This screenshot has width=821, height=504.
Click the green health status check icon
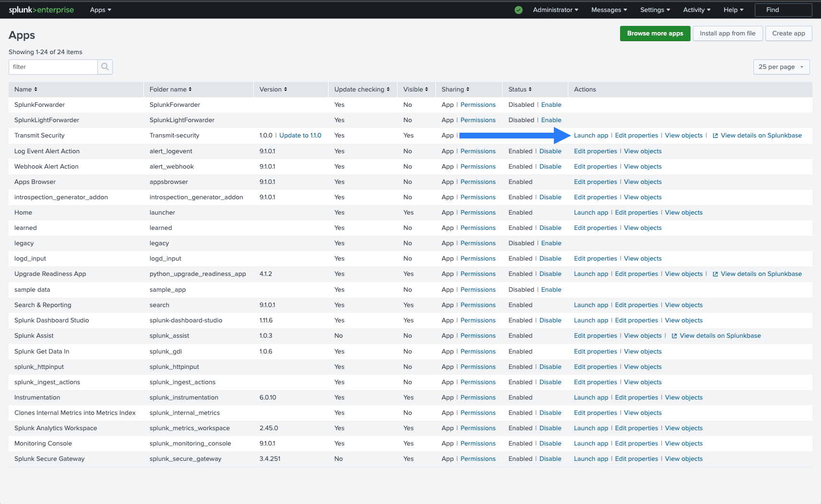point(518,10)
